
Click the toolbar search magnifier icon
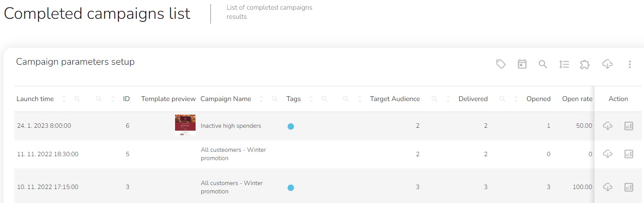543,64
